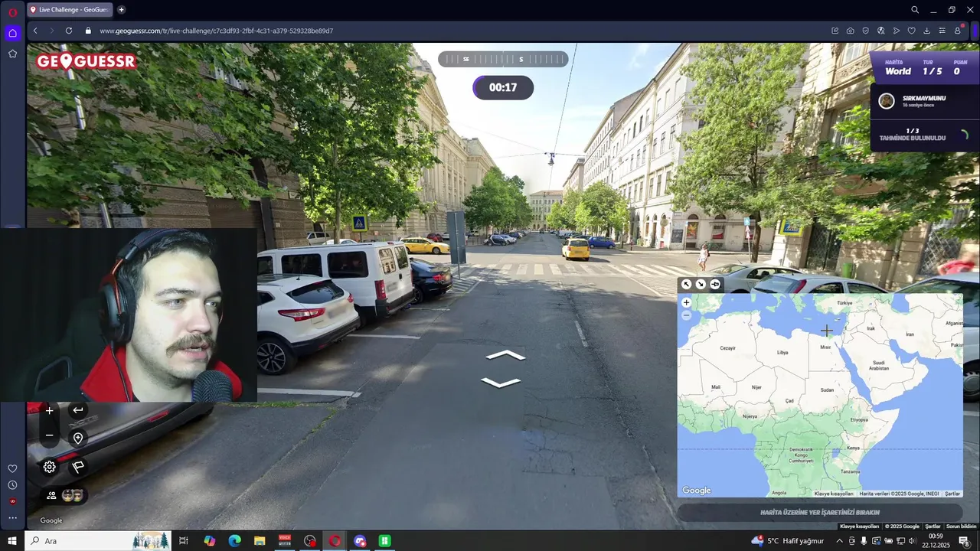The height and width of the screenshot is (551, 980).
Task: Reload the GeoGuessr page
Action: click(x=68, y=31)
